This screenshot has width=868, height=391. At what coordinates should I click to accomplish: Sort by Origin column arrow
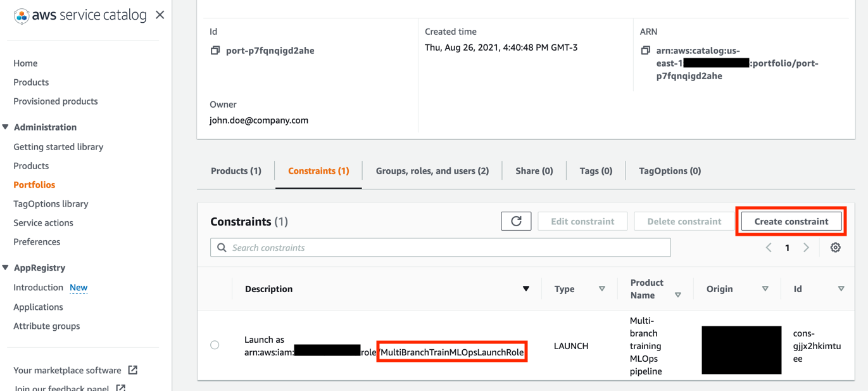(765, 289)
